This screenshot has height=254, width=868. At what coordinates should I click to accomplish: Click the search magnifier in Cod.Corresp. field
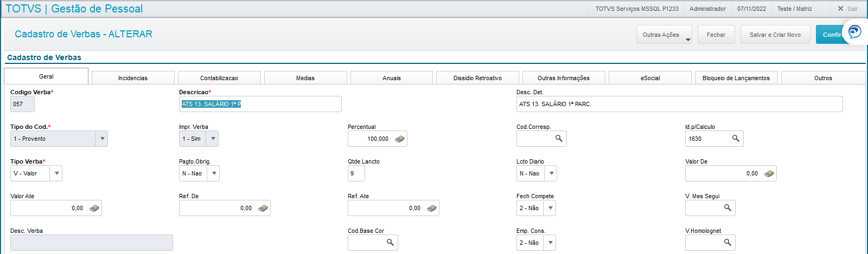tap(559, 139)
